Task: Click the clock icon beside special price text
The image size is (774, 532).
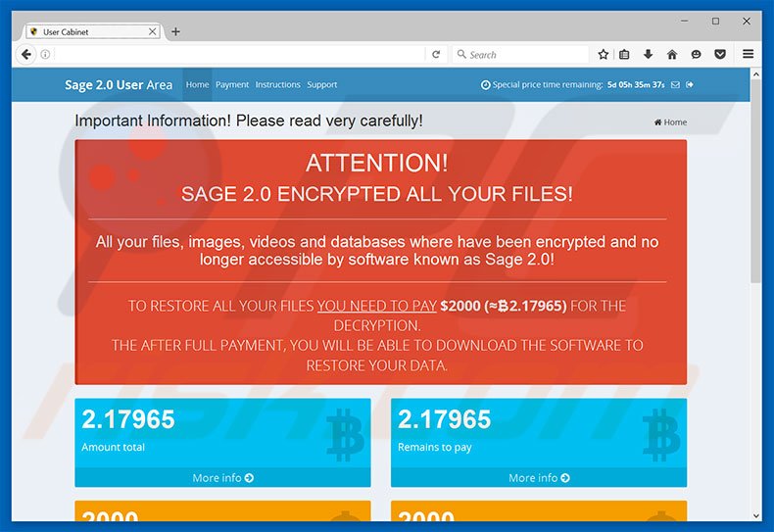Action: [x=486, y=85]
